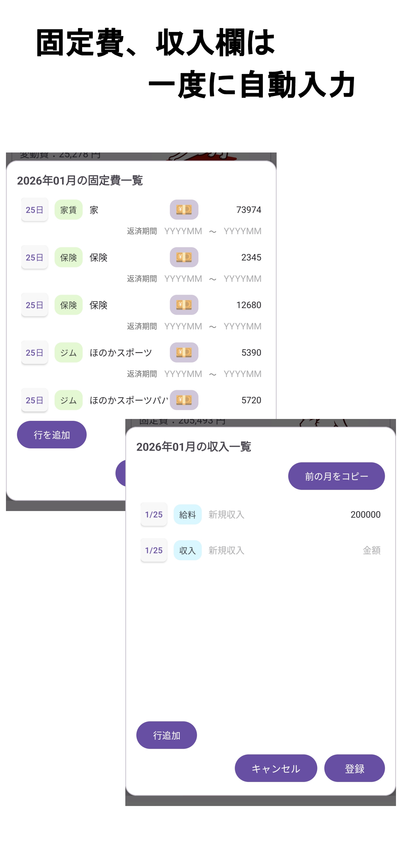Click the empty 金額 amount field
Image resolution: width=401 pixels, height=868 pixels.
(371, 550)
